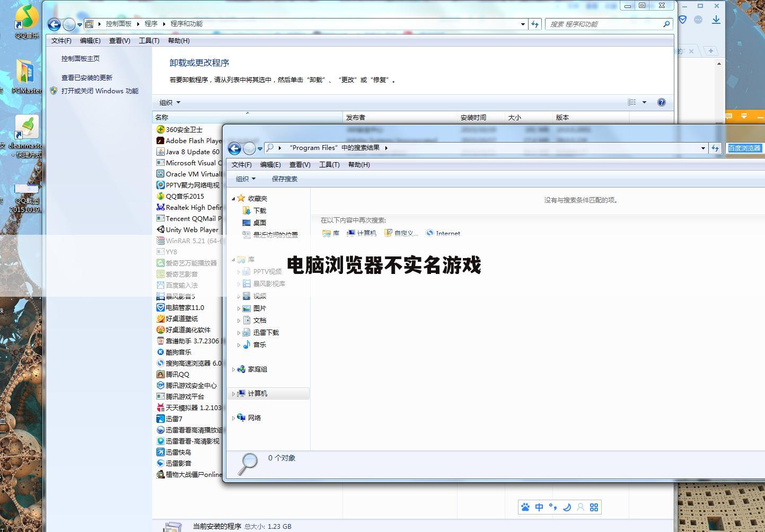Select 植物大战僵尸online program row
Viewport: 765px width, 532px height.
tap(189, 474)
